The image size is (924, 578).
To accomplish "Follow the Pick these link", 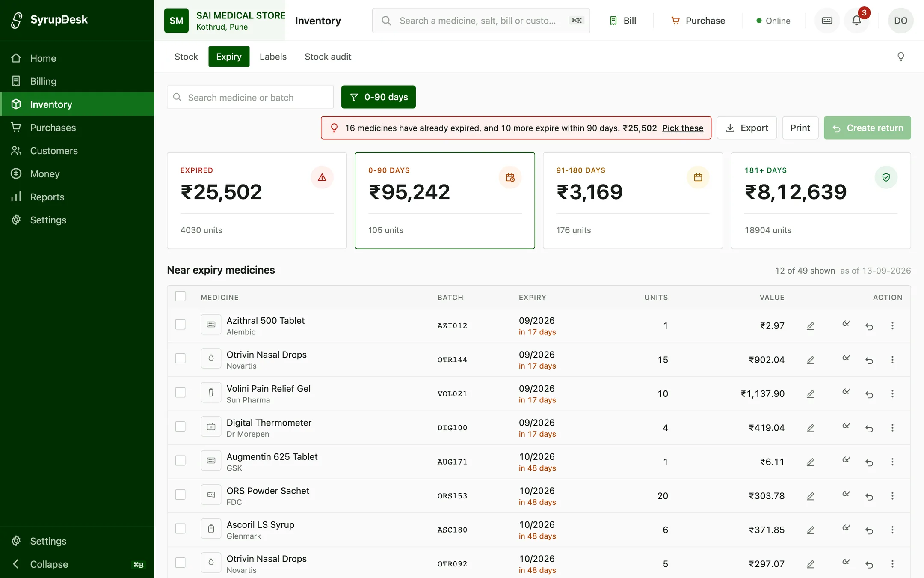I will pyautogui.click(x=682, y=128).
